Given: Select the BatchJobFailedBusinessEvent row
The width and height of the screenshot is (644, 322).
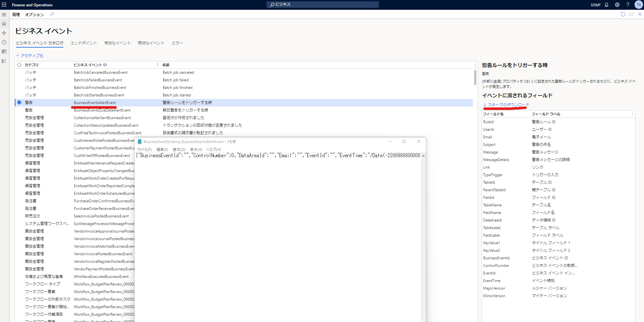Looking at the screenshot, I should (244, 80).
